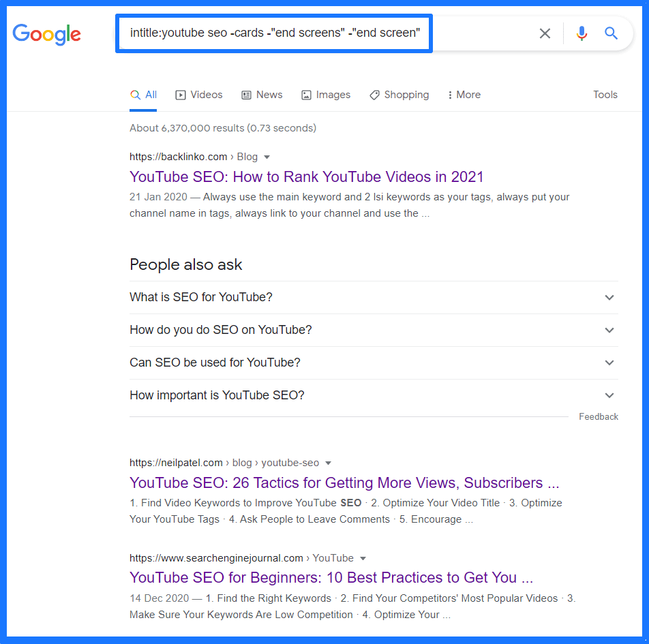Select the All results tab
The height and width of the screenshot is (644, 649).
tap(143, 95)
